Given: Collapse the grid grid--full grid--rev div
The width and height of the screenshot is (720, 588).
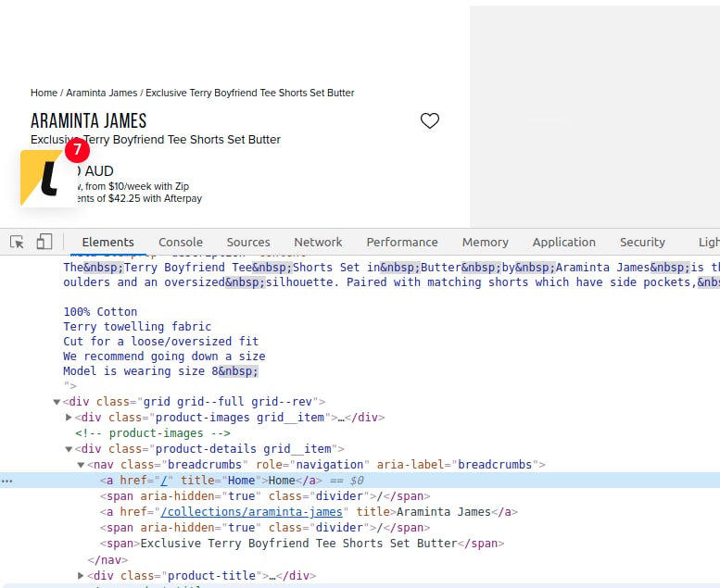Looking at the screenshot, I should tap(57, 402).
